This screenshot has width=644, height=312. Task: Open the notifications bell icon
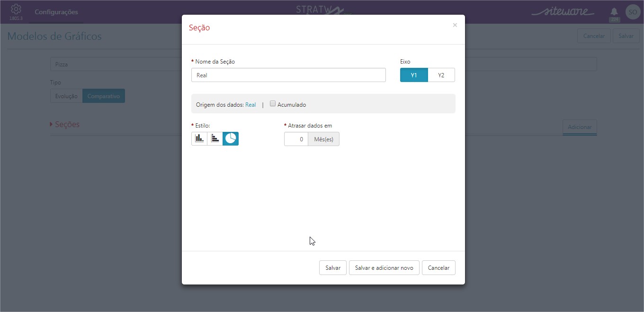[614, 11]
